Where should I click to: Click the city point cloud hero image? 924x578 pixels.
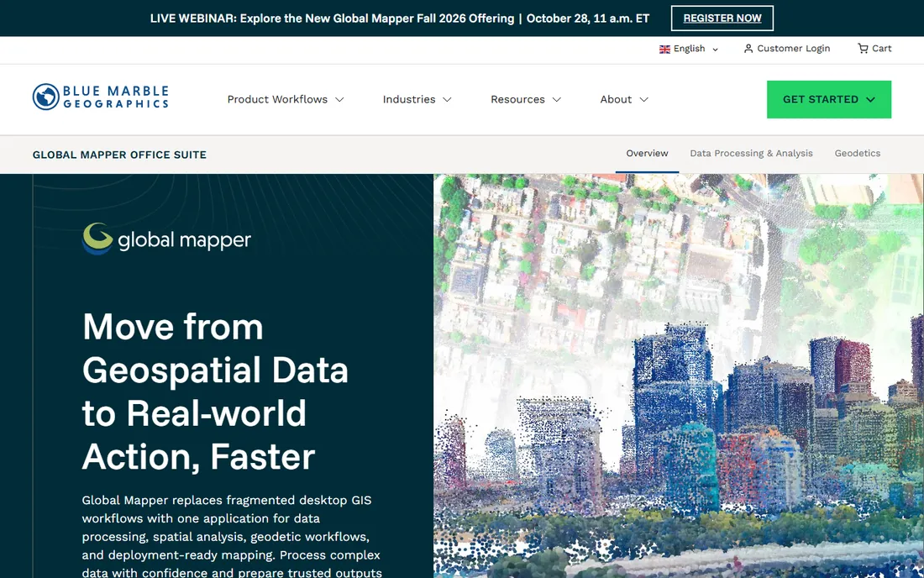click(x=678, y=376)
